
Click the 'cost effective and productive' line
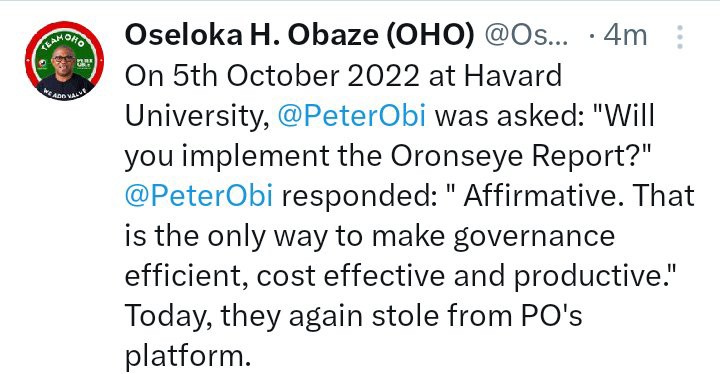coord(461,277)
